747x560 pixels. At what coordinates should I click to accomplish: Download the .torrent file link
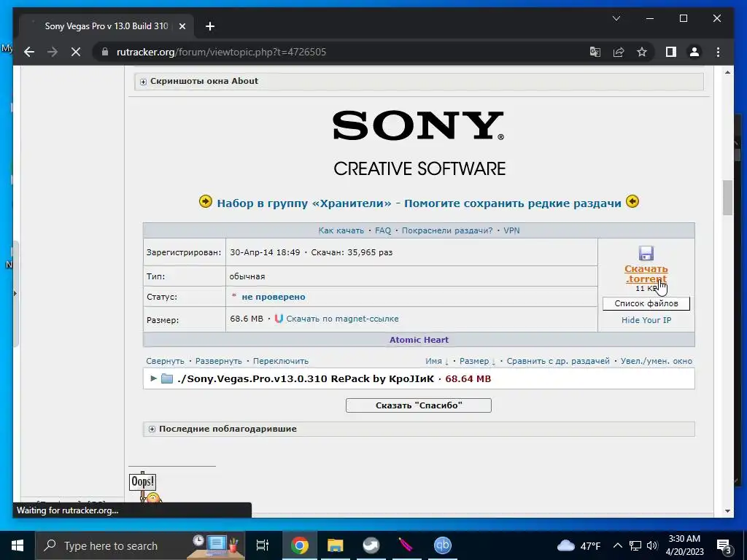click(x=646, y=274)
